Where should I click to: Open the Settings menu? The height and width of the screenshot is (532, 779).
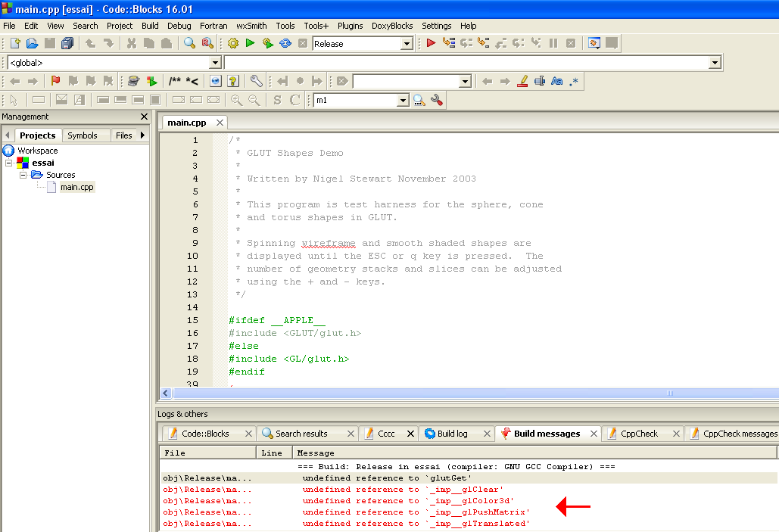click(x=437, y=26)
